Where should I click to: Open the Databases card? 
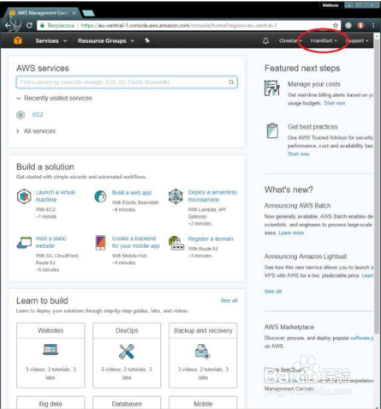click(127, 402)
